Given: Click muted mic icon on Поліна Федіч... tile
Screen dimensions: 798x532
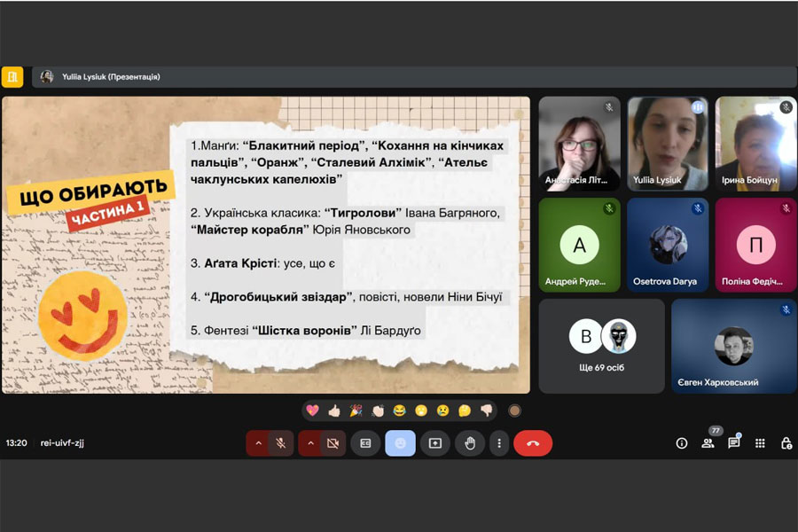Looking at the screenshot, I should pyautogui.click(x=786, y=208).
